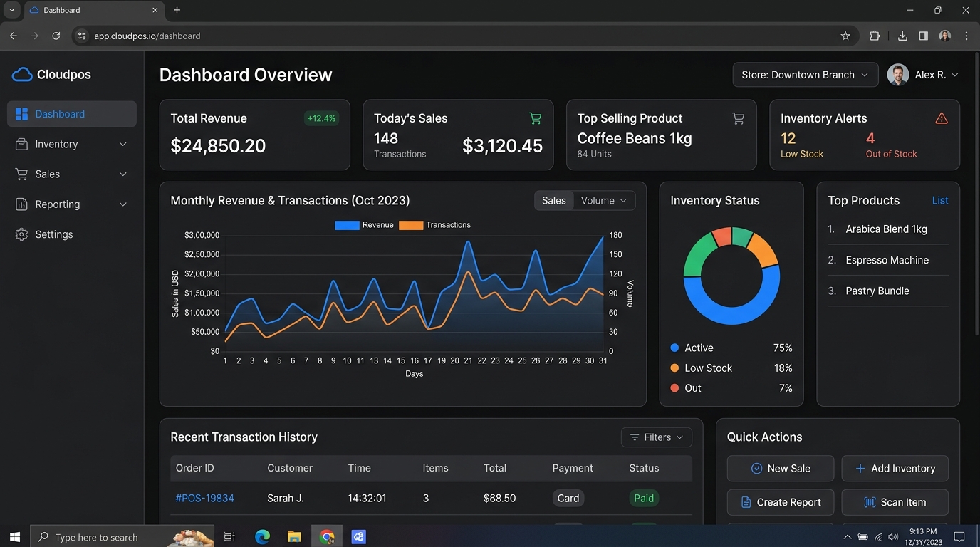The width and height of the screenshot is (980, 547).
Task: Bookmark this page with the star icon
Action: pos(845,36)
